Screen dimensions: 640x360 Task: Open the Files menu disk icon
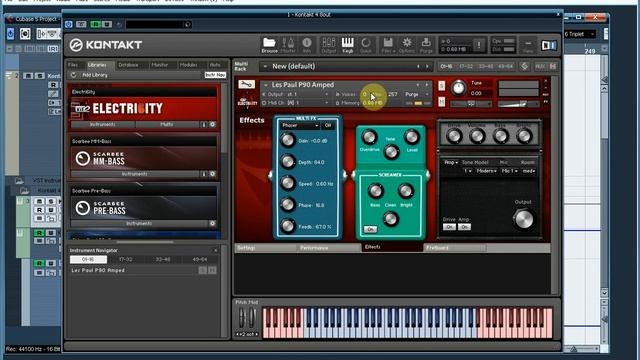pos(388,45)
